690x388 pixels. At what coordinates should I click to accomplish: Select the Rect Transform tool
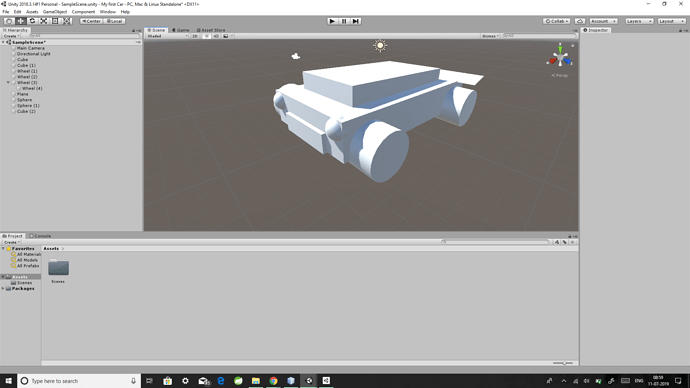click(x=55, y=21)
